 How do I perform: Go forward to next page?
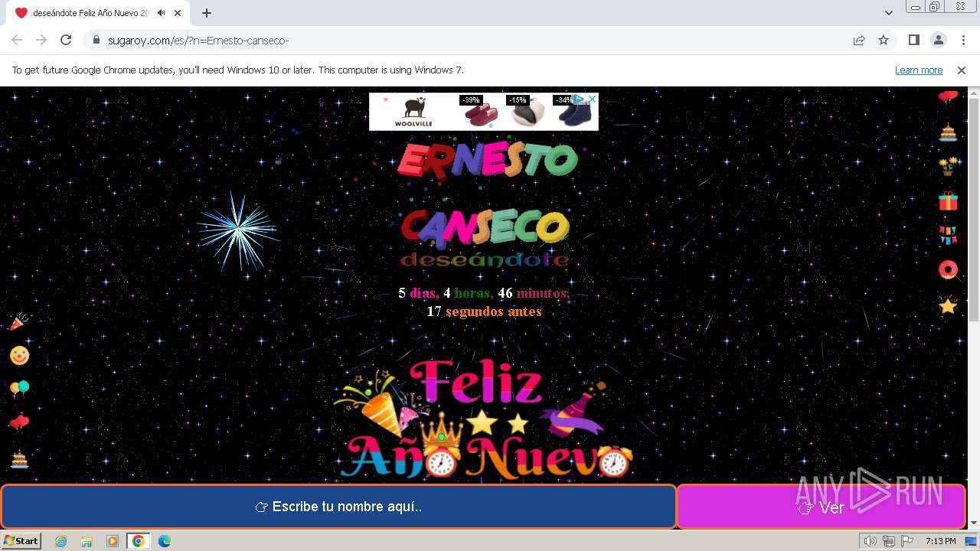click(x=41, y=40)
